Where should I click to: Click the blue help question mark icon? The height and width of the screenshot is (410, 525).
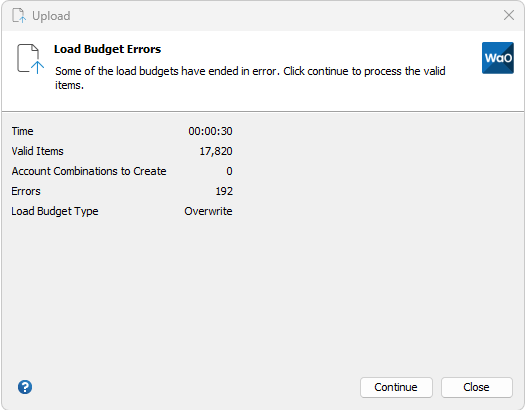pyautogui.click(x=25, y=387)
